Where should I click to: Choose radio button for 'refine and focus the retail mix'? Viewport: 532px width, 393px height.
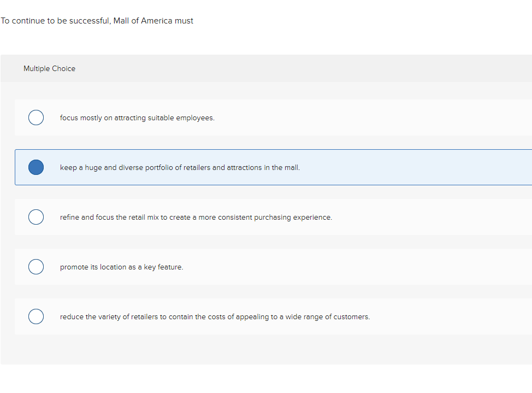tap(36, 217)
